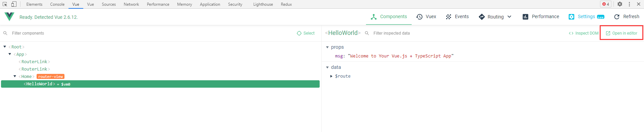
Task: Open the Memory tab
Action: pyautogui.click(x=185, y=4)
